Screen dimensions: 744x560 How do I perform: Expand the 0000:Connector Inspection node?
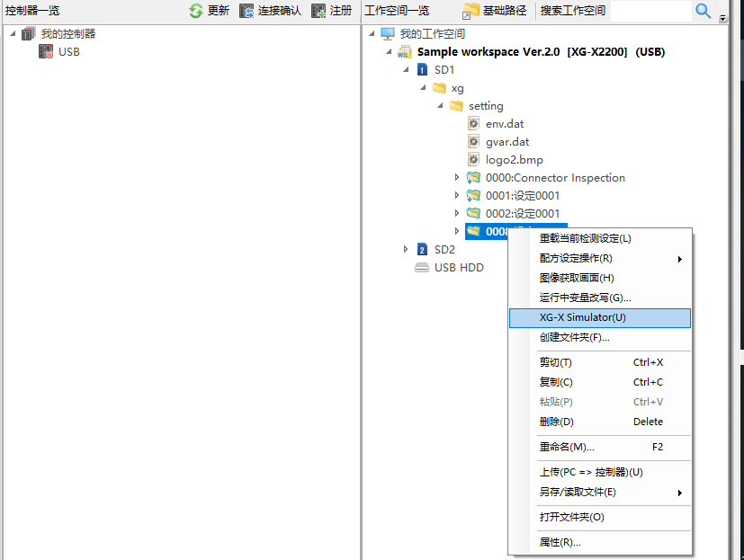point(456,177)
